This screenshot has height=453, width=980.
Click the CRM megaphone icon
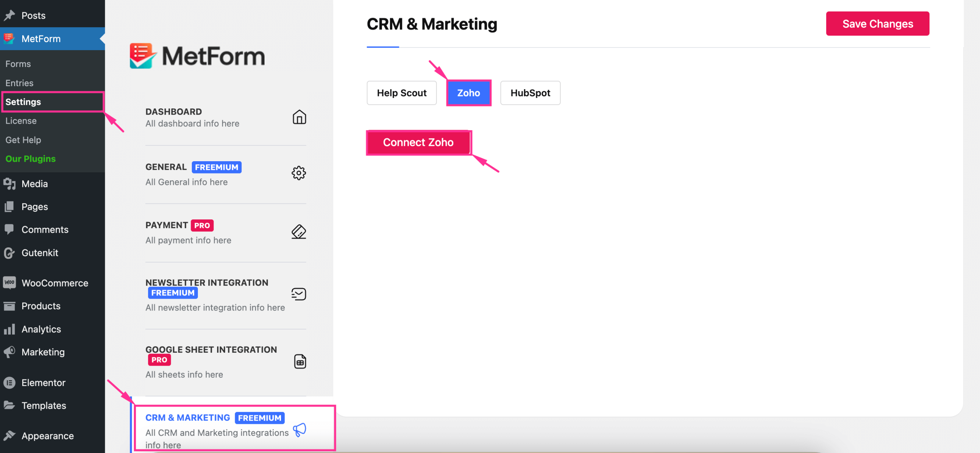click(x=300, y=430)
